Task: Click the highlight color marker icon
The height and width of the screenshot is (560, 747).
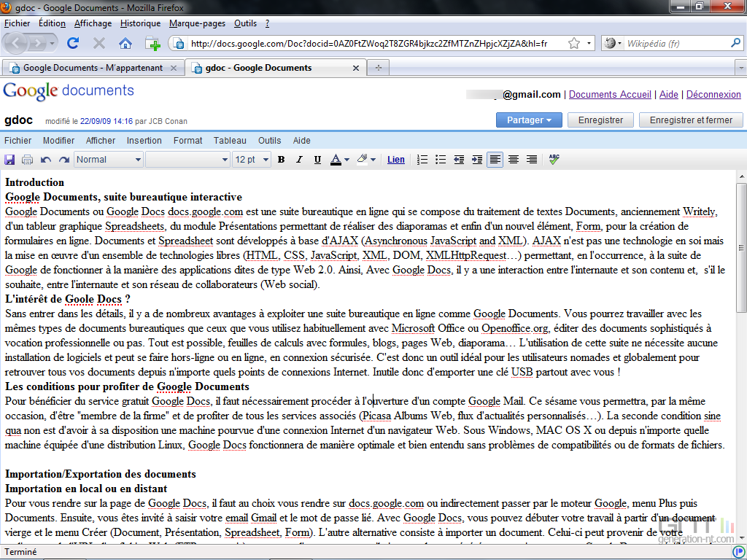Action: tap(362, 159)
